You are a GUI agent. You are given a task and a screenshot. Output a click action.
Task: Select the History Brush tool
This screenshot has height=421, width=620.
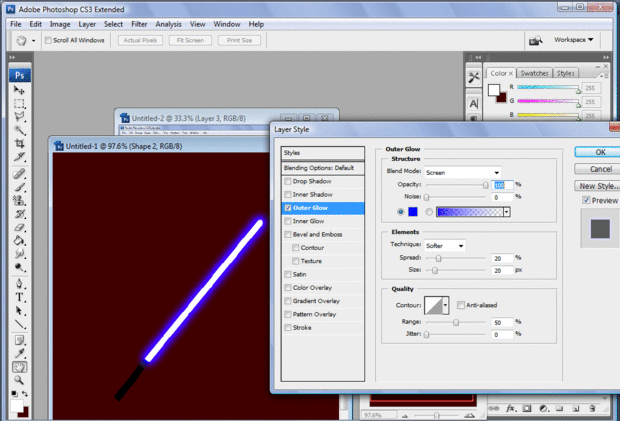pos(19,214)
